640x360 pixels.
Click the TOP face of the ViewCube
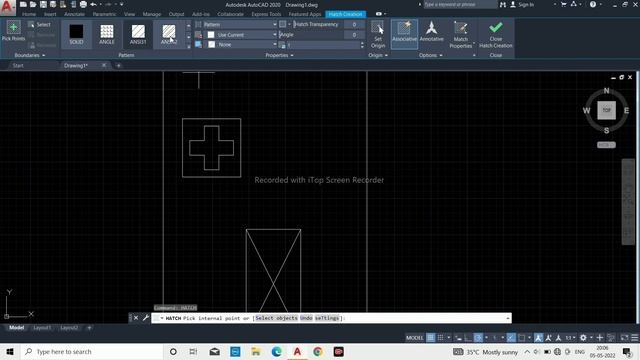pyautogui.click(x=606, y=110)
